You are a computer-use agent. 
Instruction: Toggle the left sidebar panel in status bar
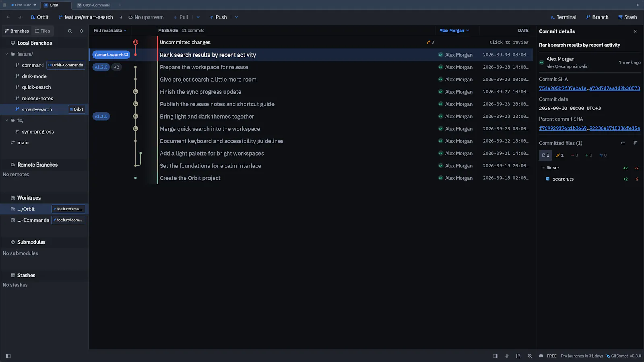(x=8, y=356)
